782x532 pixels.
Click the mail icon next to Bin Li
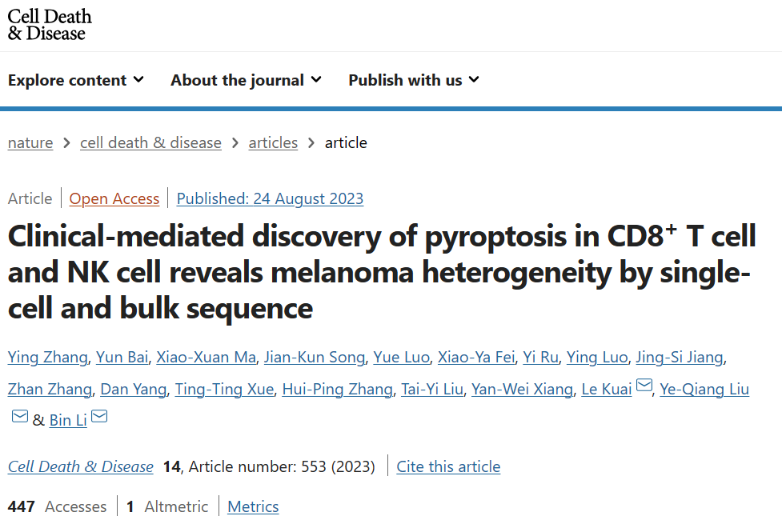tap(98, 416)
